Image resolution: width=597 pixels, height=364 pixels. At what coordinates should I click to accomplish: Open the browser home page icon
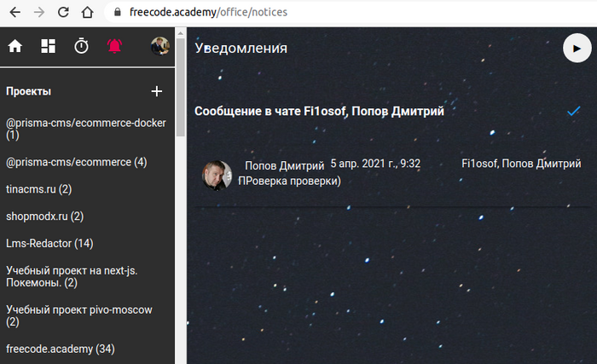click(87, 12)
